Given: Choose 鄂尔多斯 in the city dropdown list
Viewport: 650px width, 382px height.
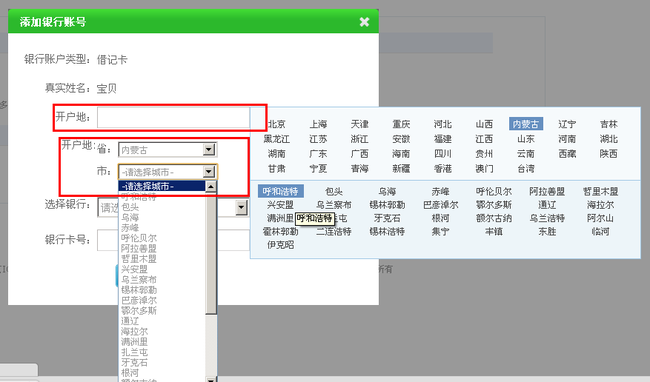Looking at the screenshot, I should click(139, 310).
